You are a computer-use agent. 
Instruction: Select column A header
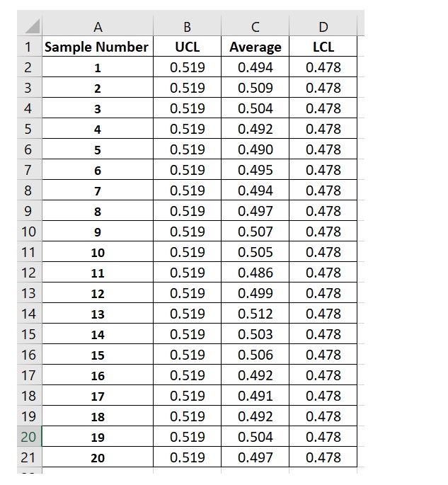point(98,28)
